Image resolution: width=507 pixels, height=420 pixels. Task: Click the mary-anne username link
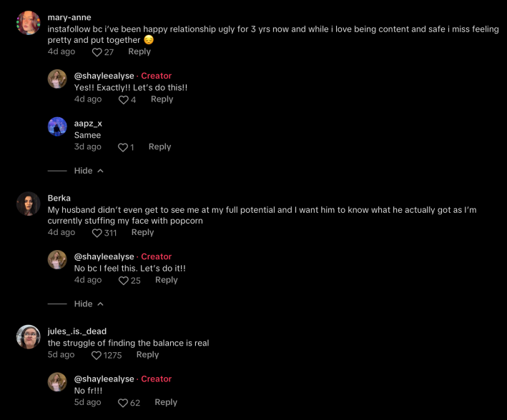tap(69, 17)
